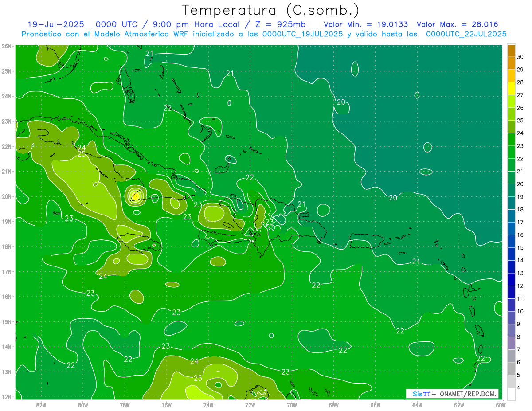Click the "18N" latitude axis label
This screenshot has height=411, width=532.
[x=7, y=247]
